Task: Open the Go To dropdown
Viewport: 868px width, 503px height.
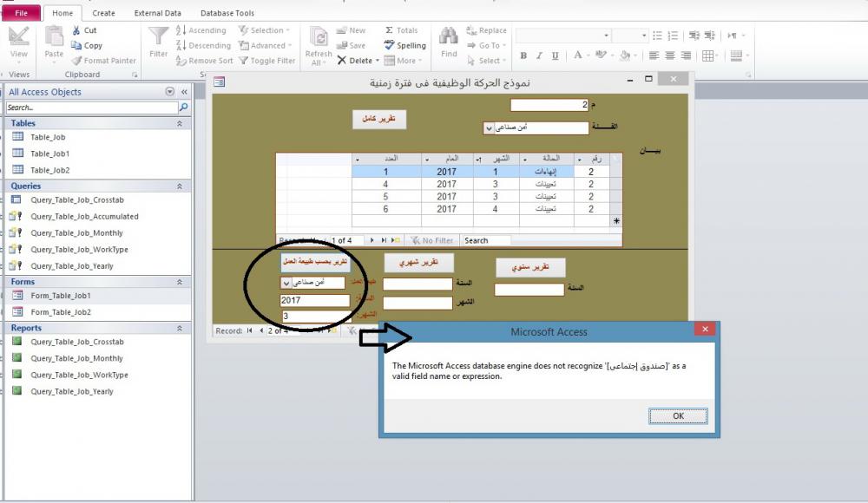Action: (x=486, y=45)
